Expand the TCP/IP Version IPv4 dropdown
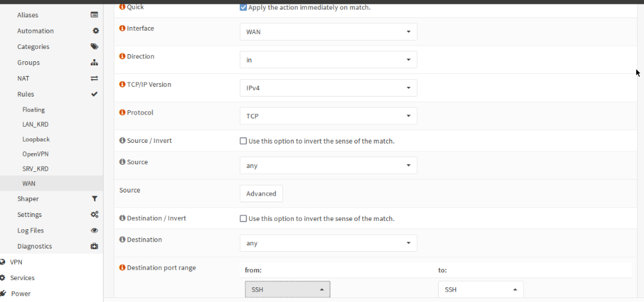 pos(328,88)
